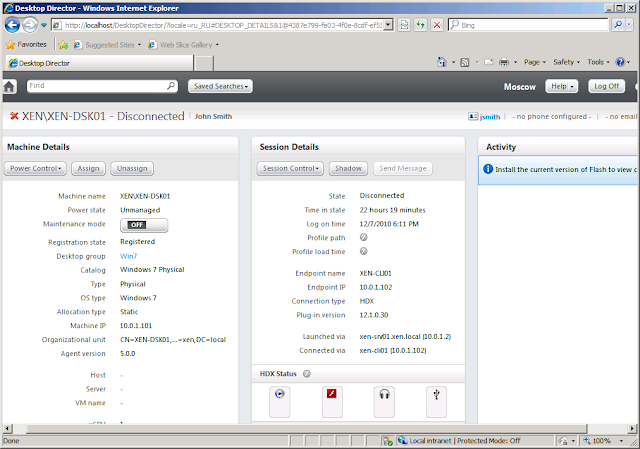Open the Page menu
640x449 pixels.
[535, 62]
